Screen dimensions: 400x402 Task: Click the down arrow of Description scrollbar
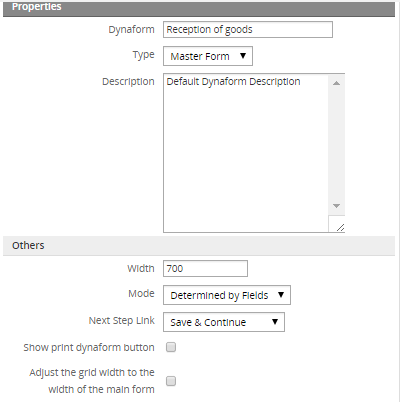pos(336,206)
